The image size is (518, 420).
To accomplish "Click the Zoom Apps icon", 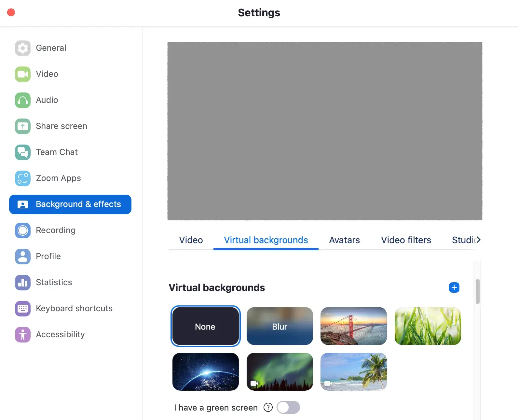I will (x=23, y=178).
